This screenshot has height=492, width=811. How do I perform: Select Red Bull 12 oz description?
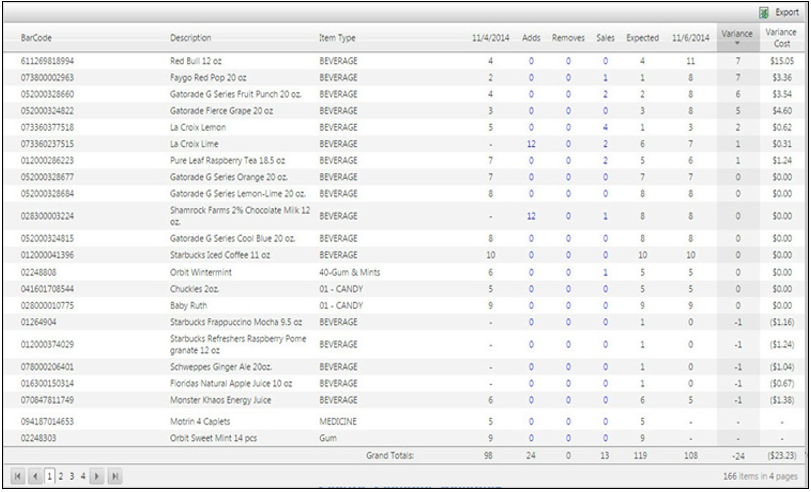(x=196, y=61)
